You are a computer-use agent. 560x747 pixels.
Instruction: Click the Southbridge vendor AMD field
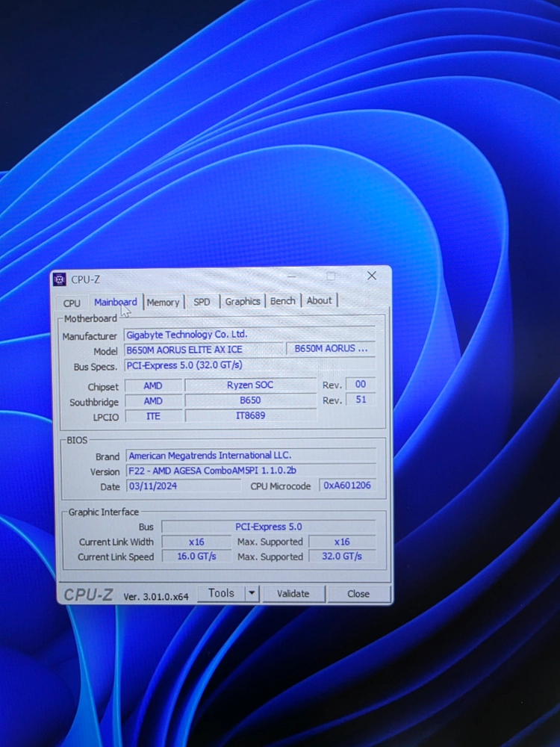click(x=153, y=400)
